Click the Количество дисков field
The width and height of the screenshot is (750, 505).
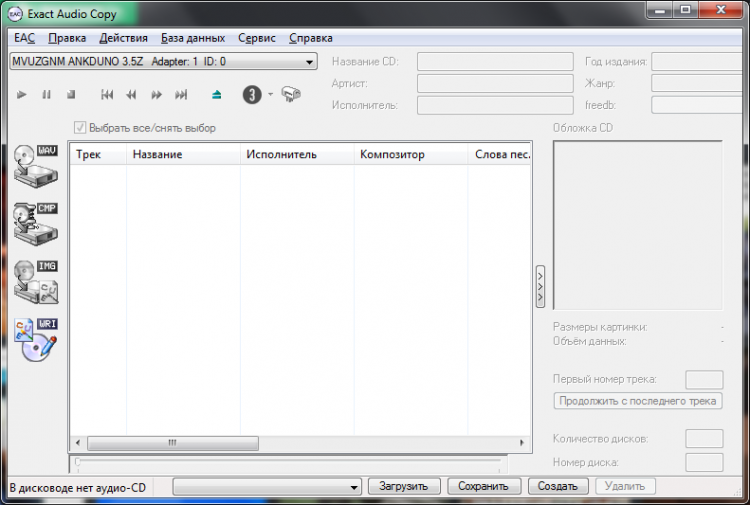click(704, 439)
